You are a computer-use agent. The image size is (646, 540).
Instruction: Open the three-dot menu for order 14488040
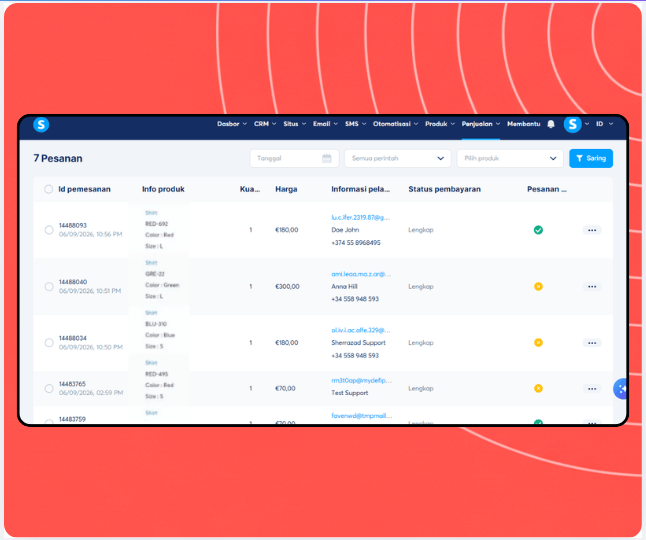pyautogui.click(x=592, y=286)
